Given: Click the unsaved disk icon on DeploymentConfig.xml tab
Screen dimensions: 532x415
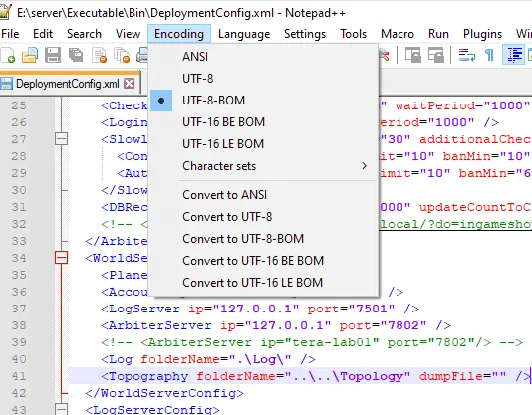Looking at the screenshot, I should 6,84.
